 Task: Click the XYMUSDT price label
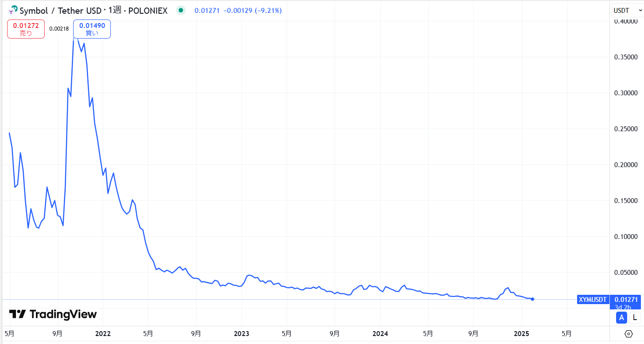click(x=593, y=300)
